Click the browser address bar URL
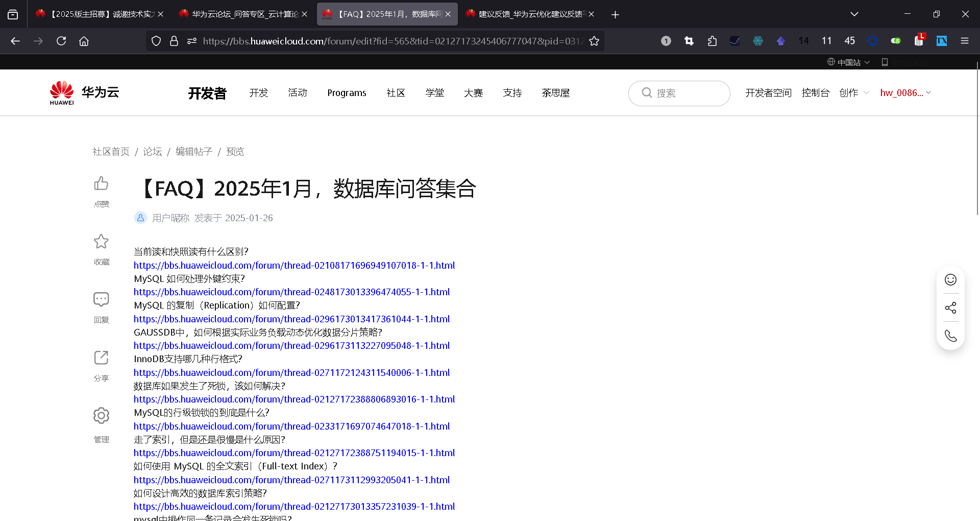The height and width of the screenshot is (521, 980). pos(393,41)
